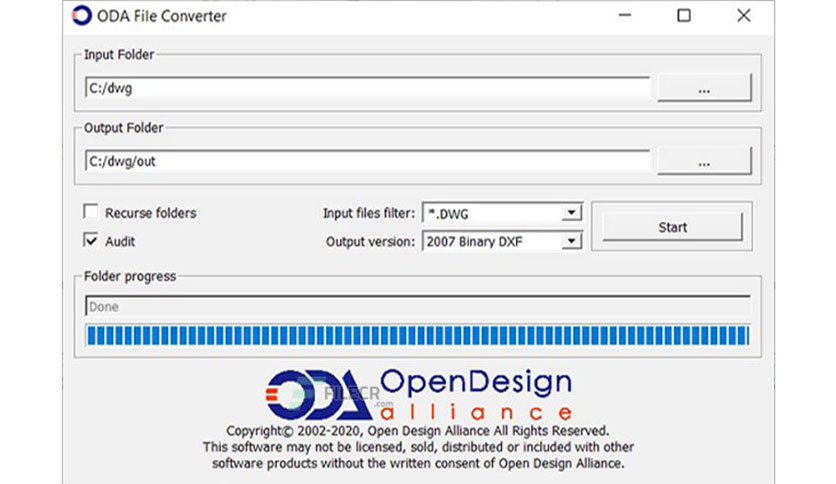
Task: Start the file conversion
Action: tap(672, 227)
